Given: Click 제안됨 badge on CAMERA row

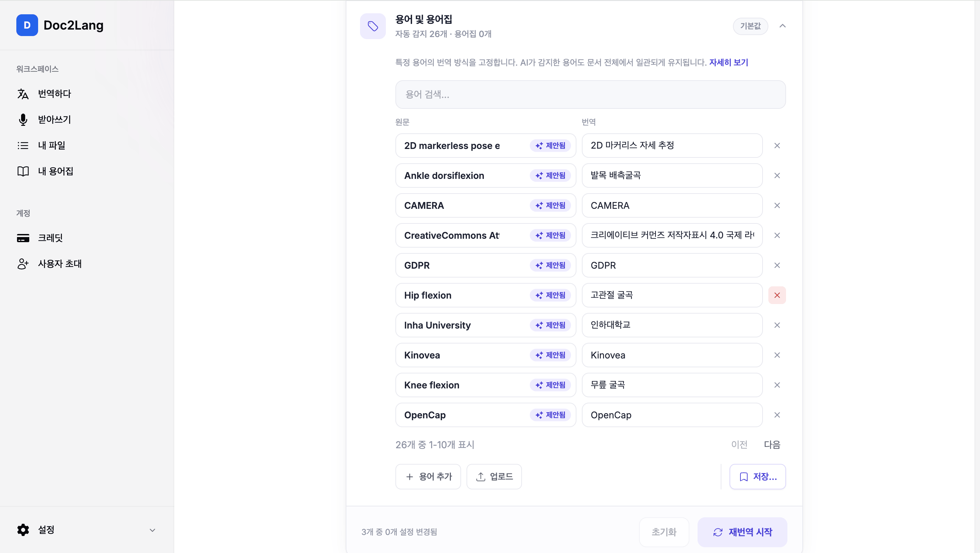Looking at the screenshot, I should [550, 205].
